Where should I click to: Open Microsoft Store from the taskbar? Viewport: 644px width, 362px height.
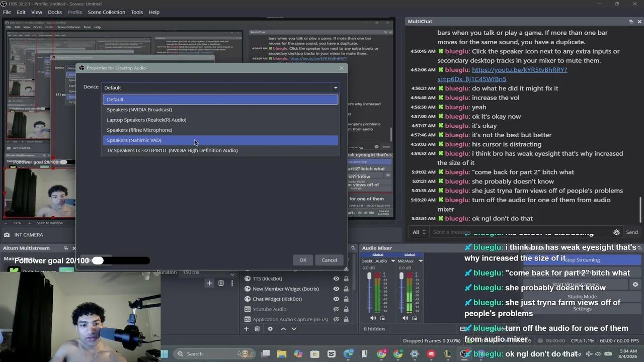pyautogui.click(x=314, y=354)
